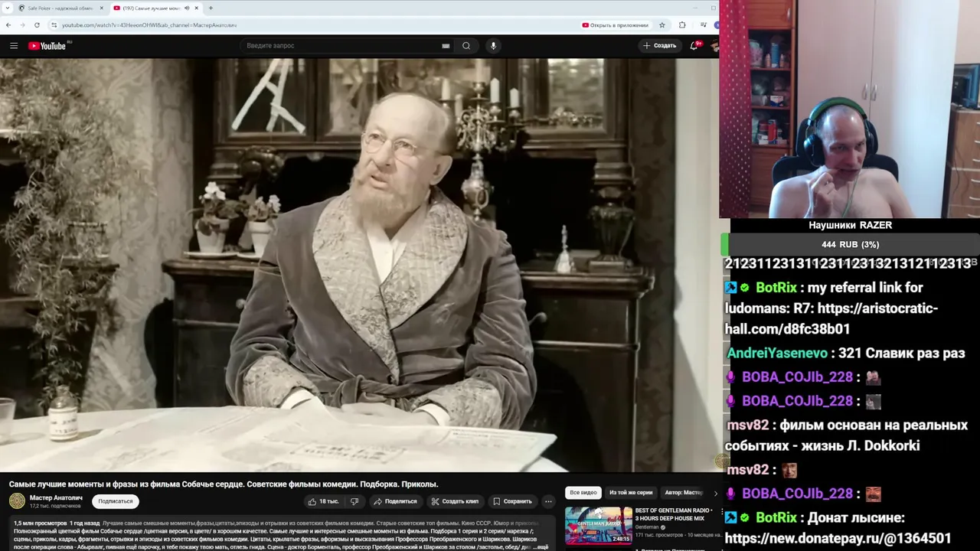Screen dimensions: 980x551
Task: Open the YouTube guide hamburger menu
Action: click(14, 46)
